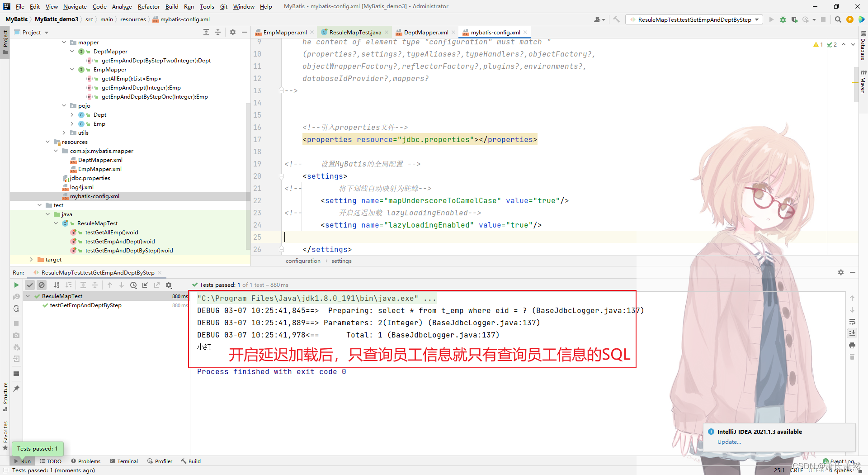Screen dimensions: 868x475
Task: Click the Restore Layout icon
Action: (16, 374)
